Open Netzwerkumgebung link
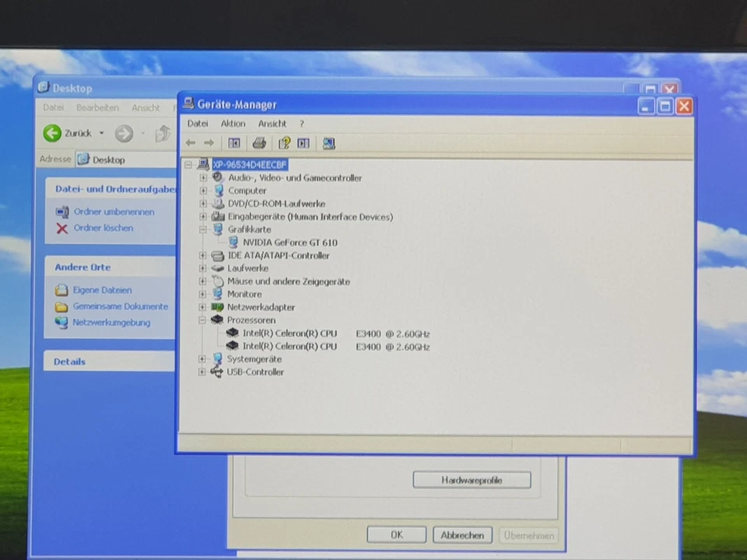 click(111, 322)
